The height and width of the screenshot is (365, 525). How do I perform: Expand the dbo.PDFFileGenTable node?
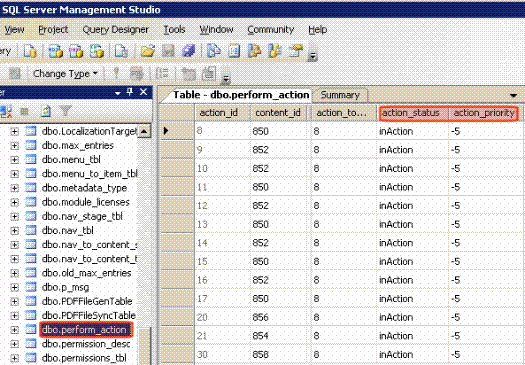click(14, 301)
